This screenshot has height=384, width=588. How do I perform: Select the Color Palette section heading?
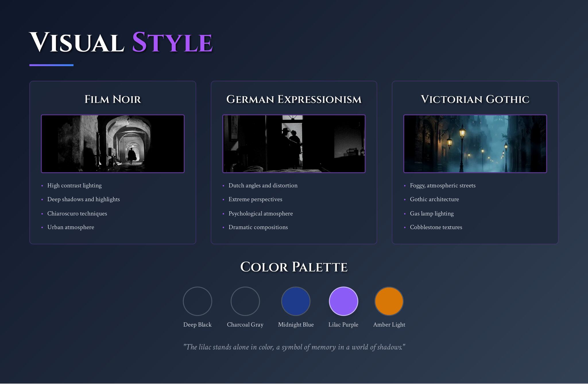tap(294, 267)
